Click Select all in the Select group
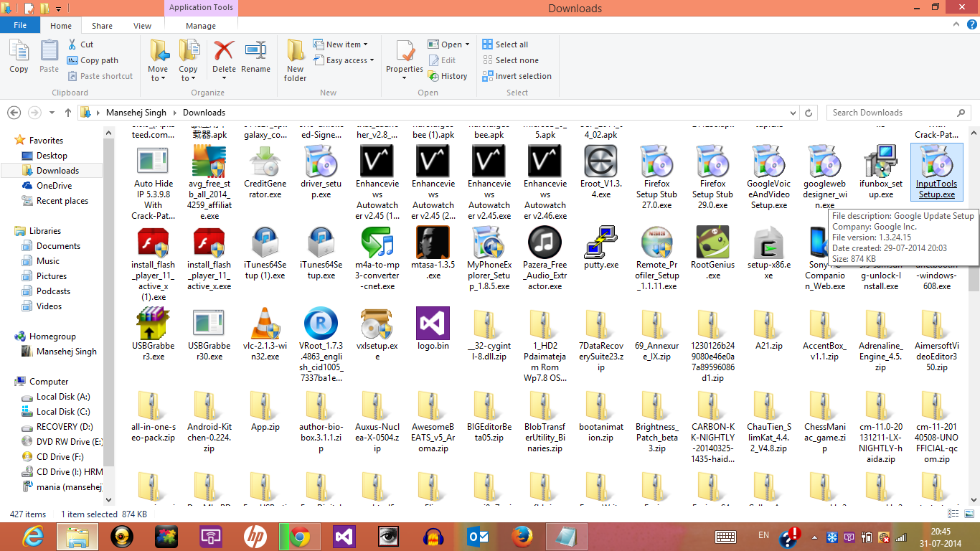This screenshot has width=980, height=551. tap(505, 44)
